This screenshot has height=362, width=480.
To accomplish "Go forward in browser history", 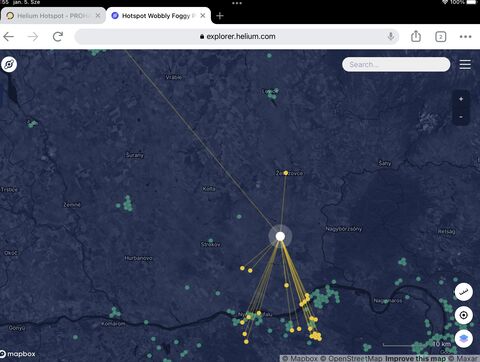I will [x=33, y=36].
